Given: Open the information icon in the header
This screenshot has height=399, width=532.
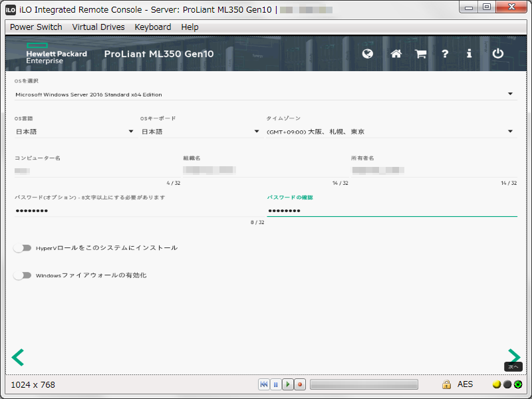Looking at the screenshot, I should click(x=469, y=54).
